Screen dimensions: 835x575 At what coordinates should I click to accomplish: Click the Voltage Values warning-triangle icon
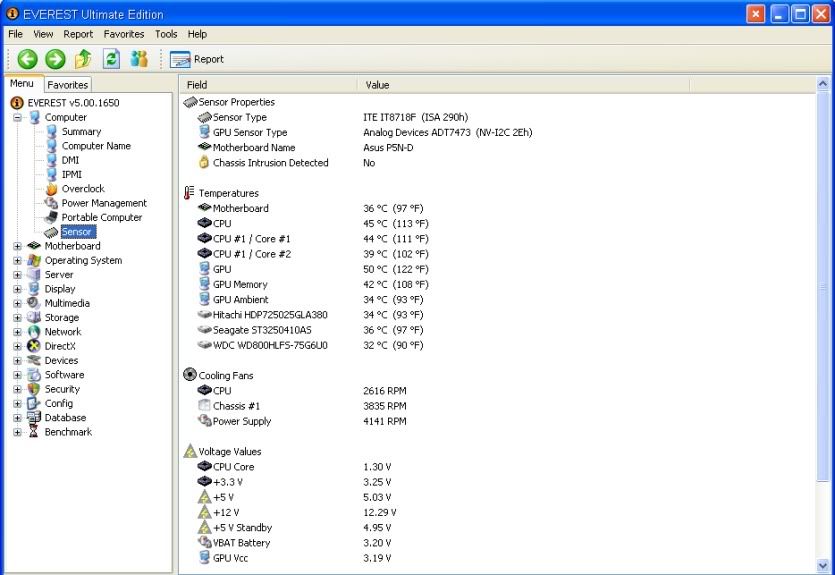pyautogui.click(x=190, y=451)
